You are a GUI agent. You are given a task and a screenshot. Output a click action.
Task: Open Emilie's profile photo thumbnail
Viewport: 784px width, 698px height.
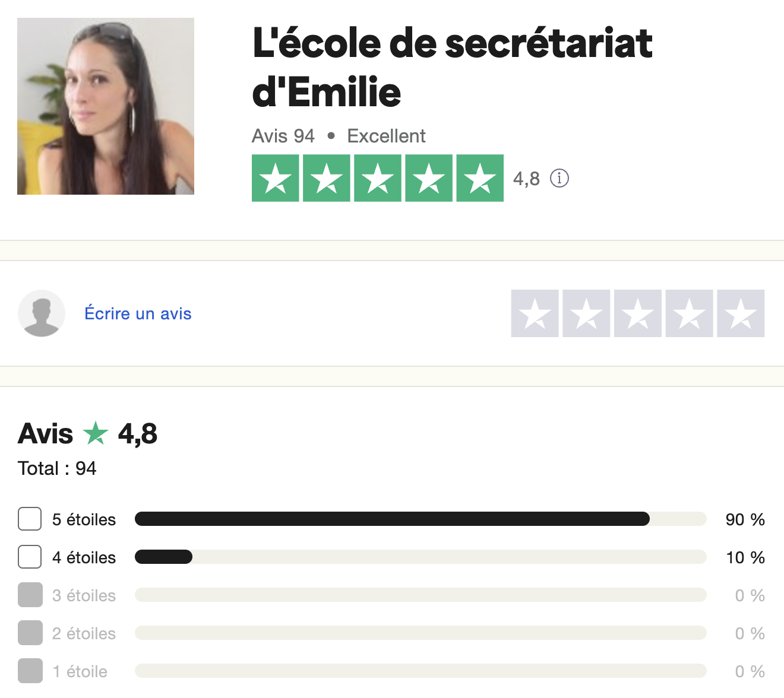tap(106, 106)
